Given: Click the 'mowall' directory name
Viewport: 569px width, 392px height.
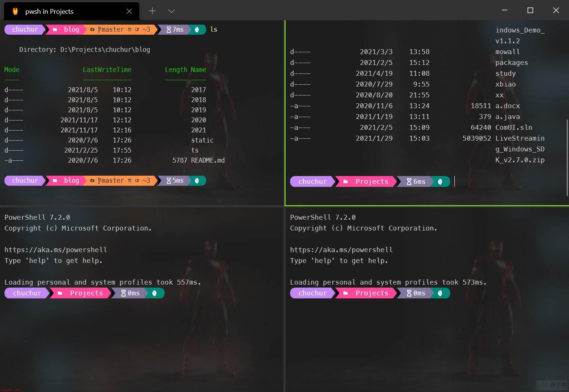Looking at the screenshot, I should tap(508, 52).
